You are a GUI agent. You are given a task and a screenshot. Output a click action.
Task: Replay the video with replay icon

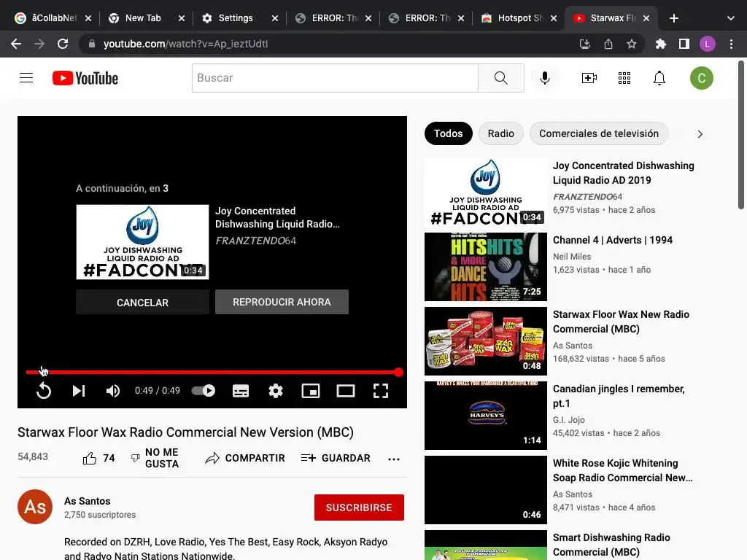click(43, 391)
